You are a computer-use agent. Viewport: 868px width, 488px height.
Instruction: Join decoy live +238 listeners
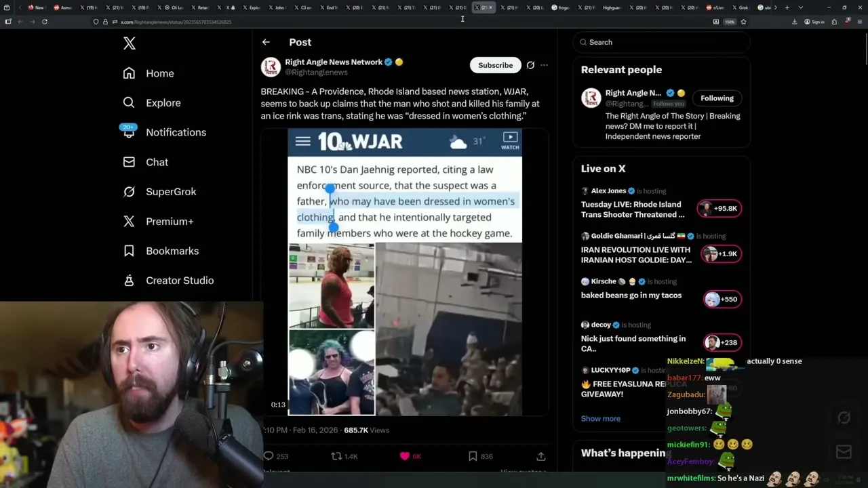722,342
